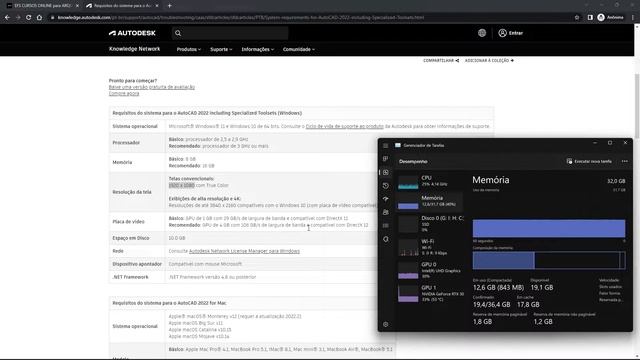This screenshot has width=640, height=360.
Task: Click the .NET Framework row label
Action: point(130,277)
